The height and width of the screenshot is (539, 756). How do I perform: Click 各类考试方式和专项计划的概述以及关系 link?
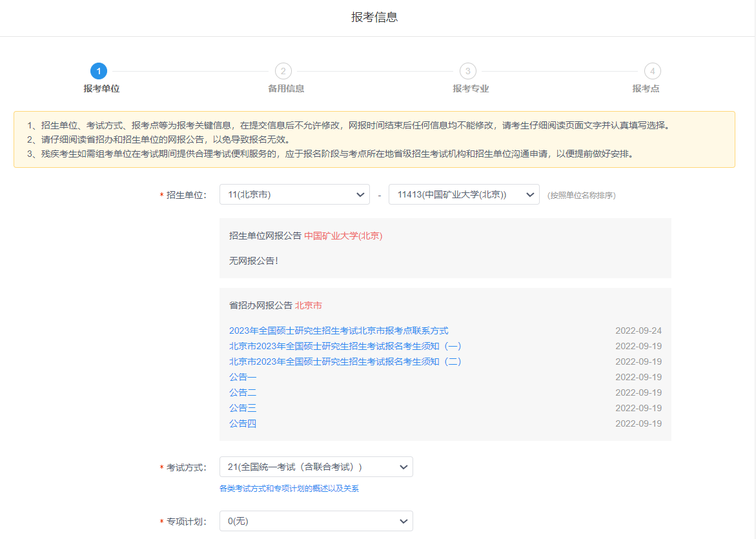click(x=289, y=489)
